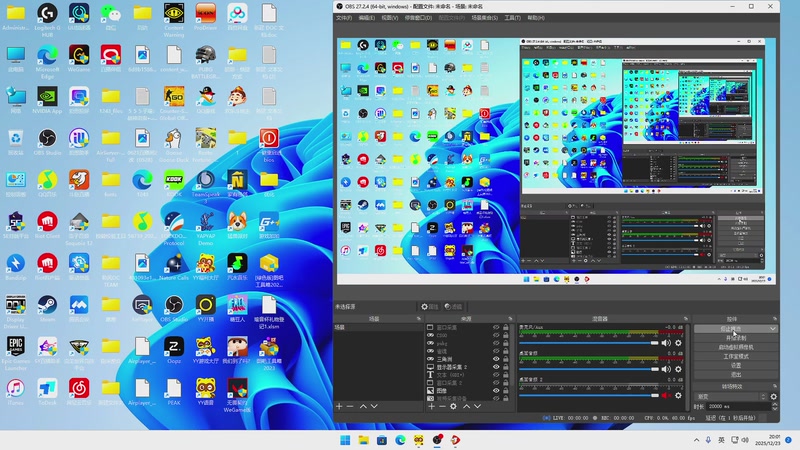Mute 麦克风/Aux with speaker icon
Screen dimensions: 800x450
pyautogui.click(x=666, y=343)
